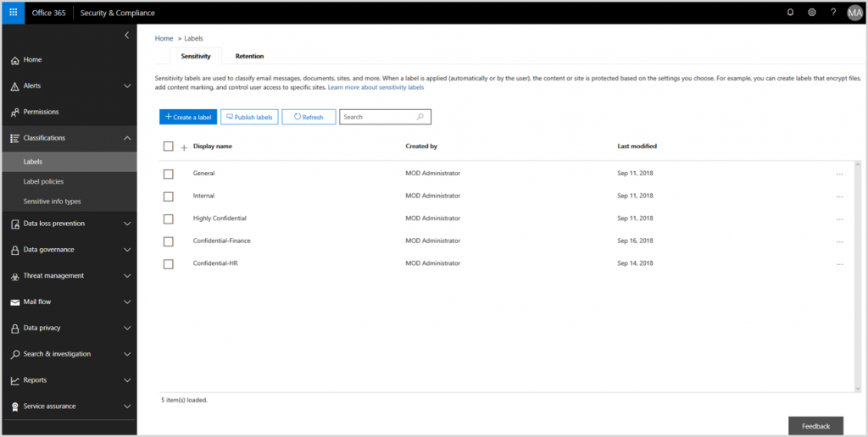Open the settings gear icon

(812, 13)
